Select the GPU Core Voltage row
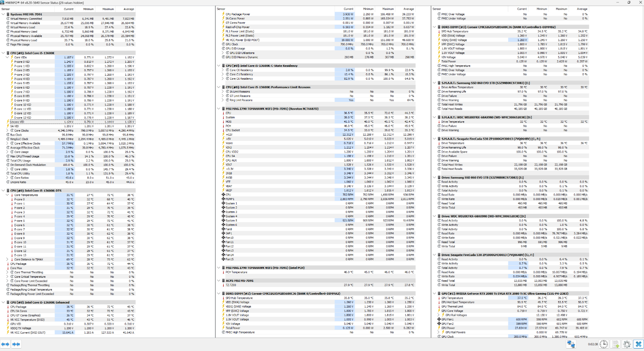 click(513, 311)
